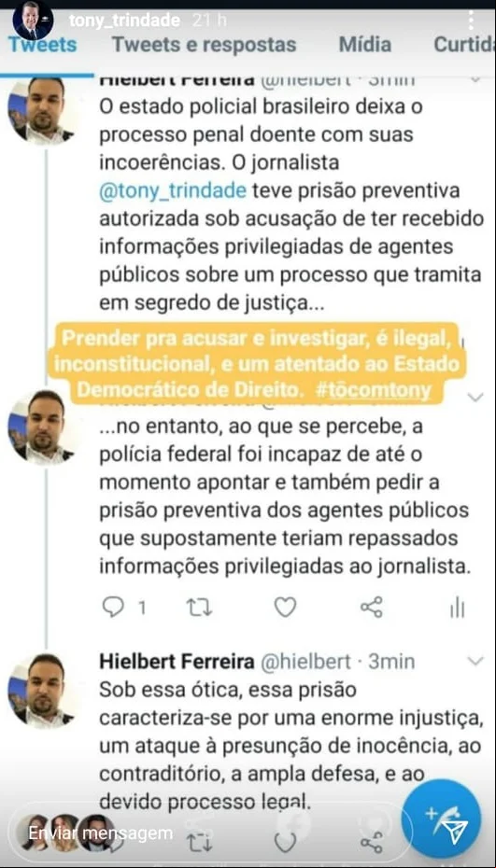This screenshot has height=868, width=496.
Task: Retweet the bottom tweet
Action: click(198, 843)
